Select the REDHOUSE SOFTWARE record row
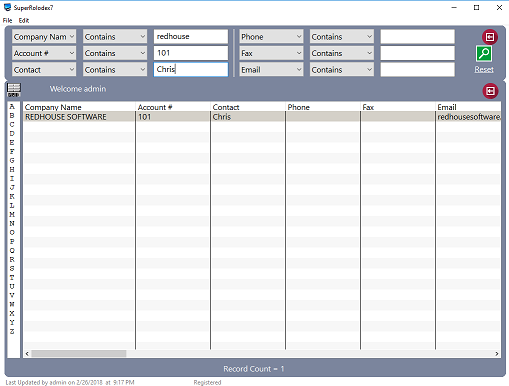This screenshot has height=386, width=509. (x=262, y=117)
